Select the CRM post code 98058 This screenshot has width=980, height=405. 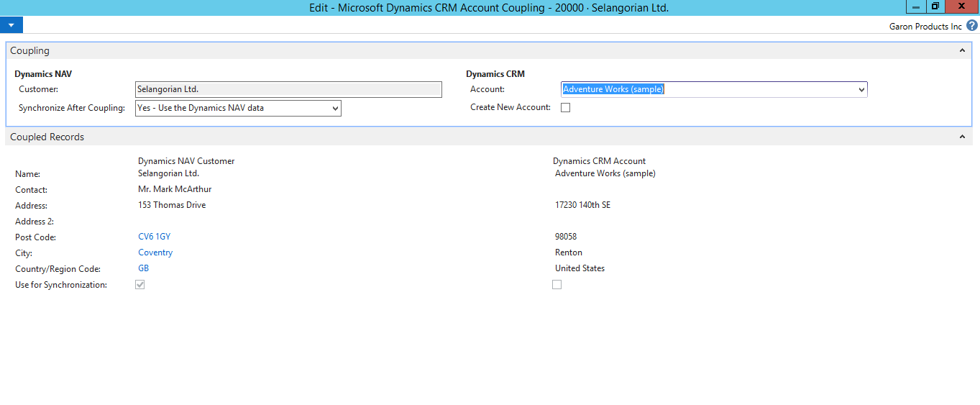point(566,237)
